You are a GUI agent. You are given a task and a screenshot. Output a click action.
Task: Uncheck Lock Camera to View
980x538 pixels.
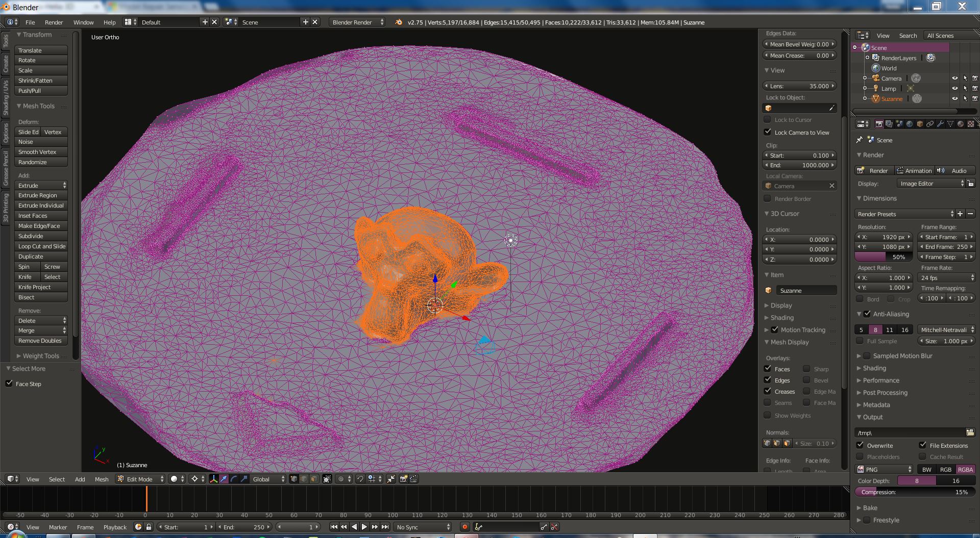click(768, 132)
